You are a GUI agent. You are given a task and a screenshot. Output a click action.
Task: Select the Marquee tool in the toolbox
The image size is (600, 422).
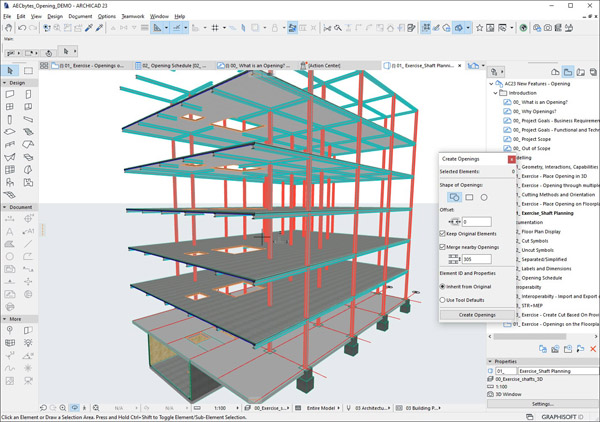tap(28, 71)
